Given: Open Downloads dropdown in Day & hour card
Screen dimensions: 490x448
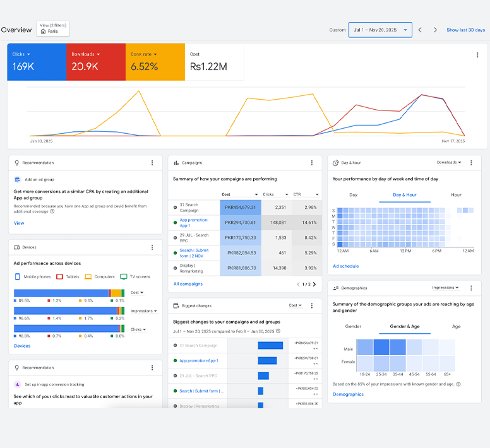Looking at the screenshot, I should coord(449,162).
